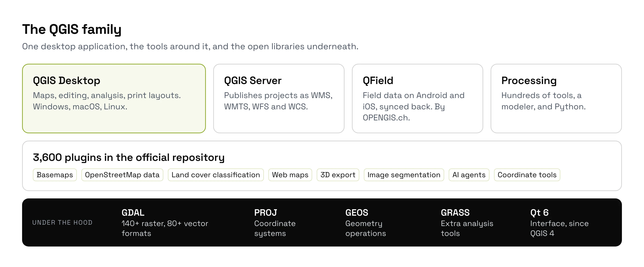The width and height of the screenshot is (644, 267).
Task: Click 'Publishes projects as WMS' description
Action: (278, 101)
